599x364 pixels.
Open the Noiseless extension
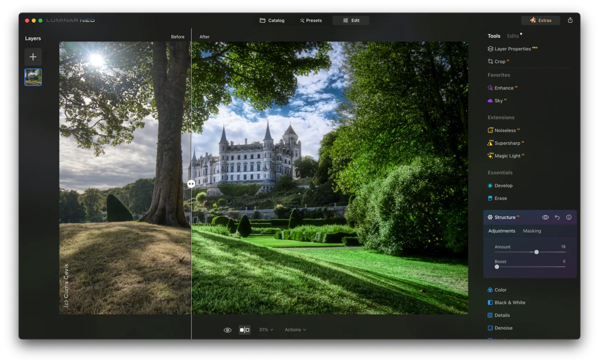(x=505, y=130)
